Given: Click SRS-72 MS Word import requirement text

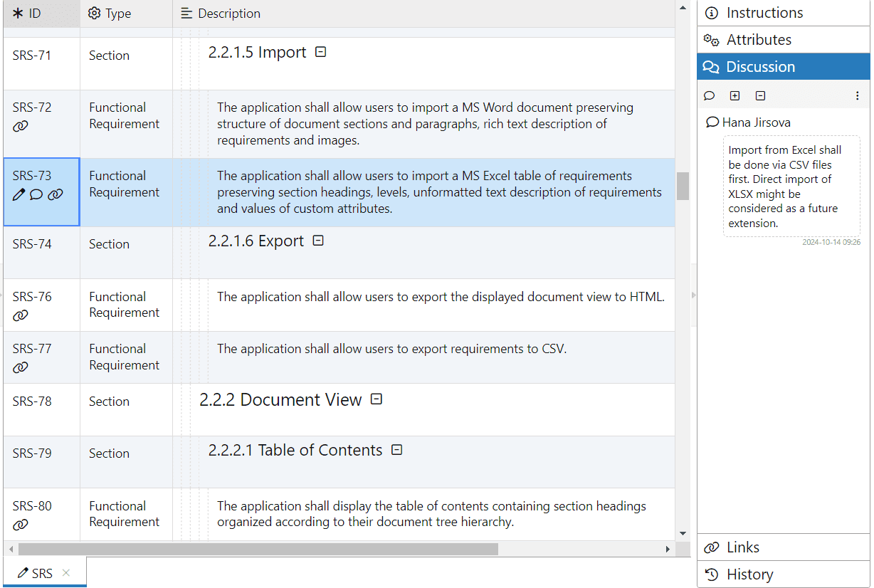Looking at the screenshot, I should [425, 124].
